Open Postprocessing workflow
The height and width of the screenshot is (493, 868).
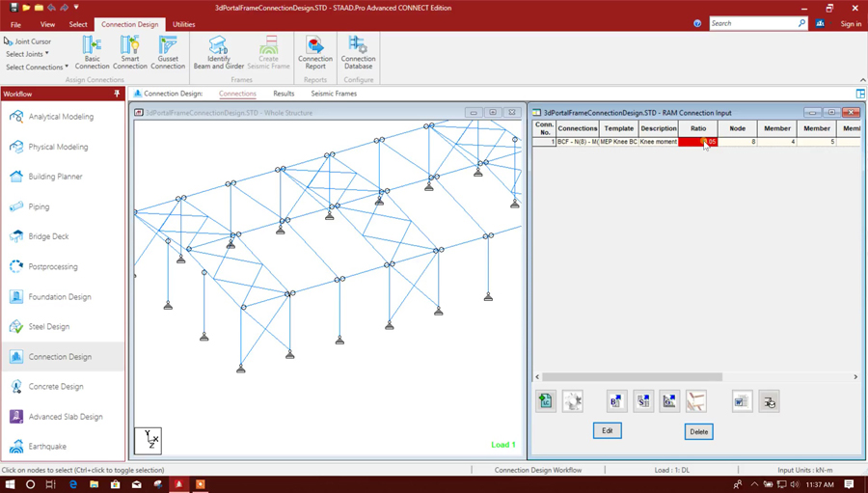click(x=63, y=266)
